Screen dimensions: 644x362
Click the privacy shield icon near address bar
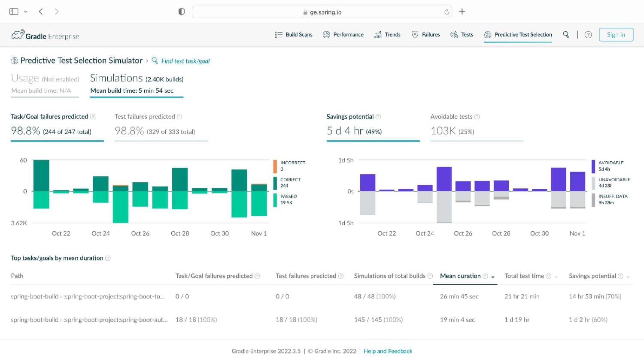pos(182,12)
